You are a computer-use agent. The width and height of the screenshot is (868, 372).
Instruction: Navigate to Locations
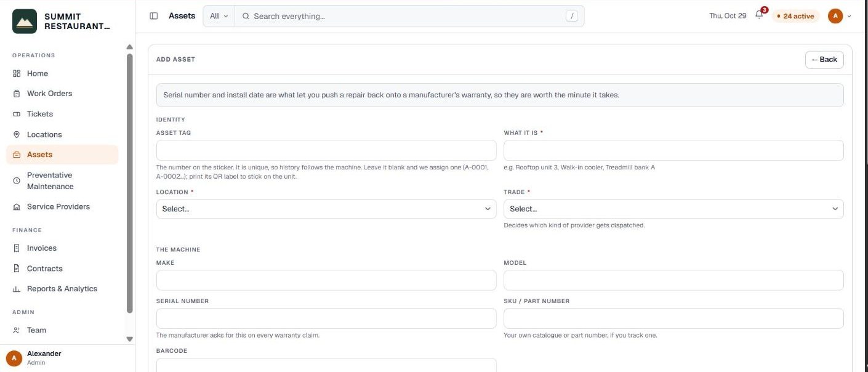[62, 134]
